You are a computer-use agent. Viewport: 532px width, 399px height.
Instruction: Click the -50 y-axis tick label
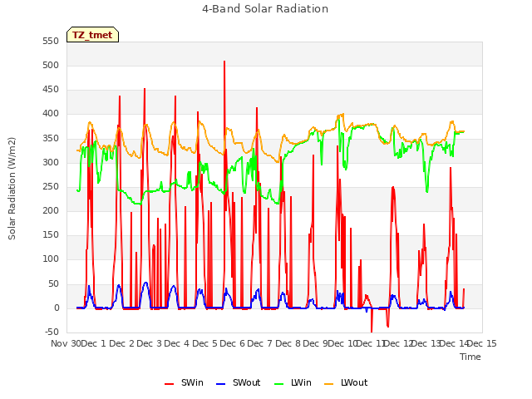point(52,332)
